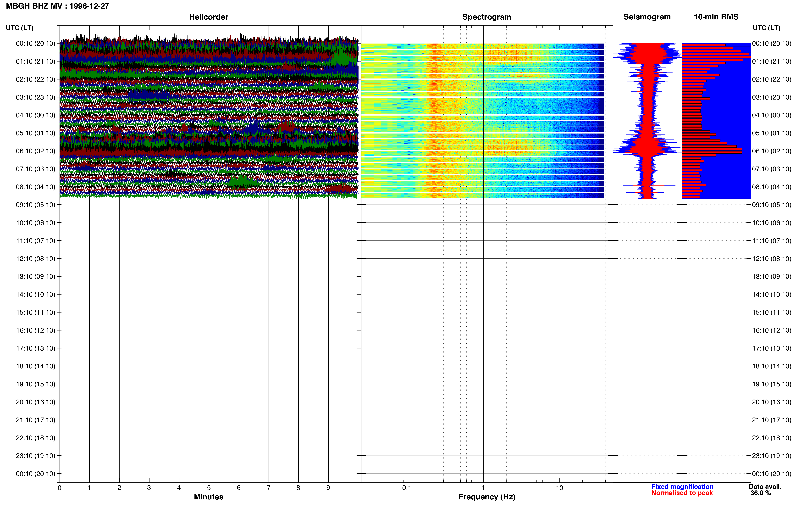The height and width of the screenshot is (508, 812).
Task: Click Helicorder-side time label 07:10 (03:10)
Action: click(x=36, y=169)
